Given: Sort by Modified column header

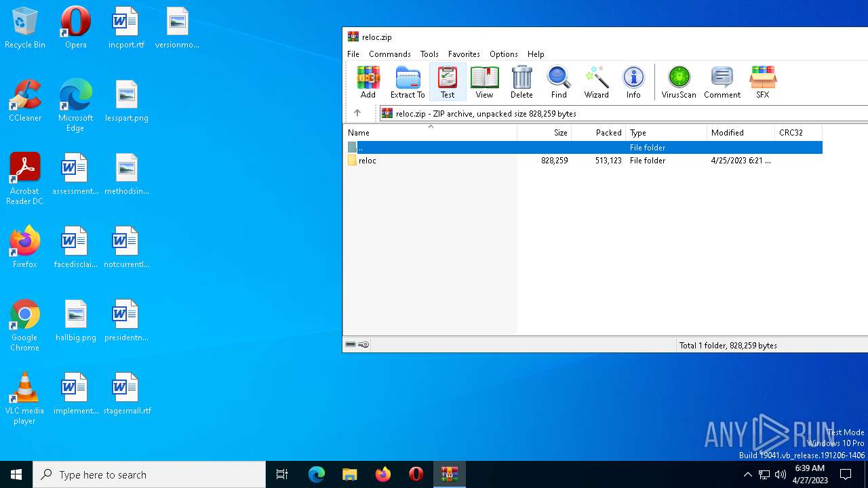Looking at the screenshot, I should pos(741,133).
